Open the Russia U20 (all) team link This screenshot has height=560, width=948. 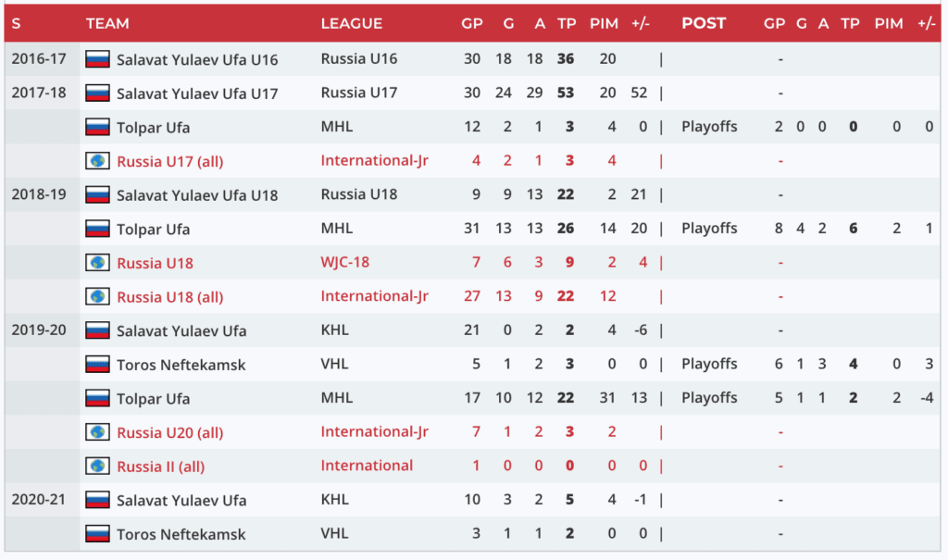169,432
